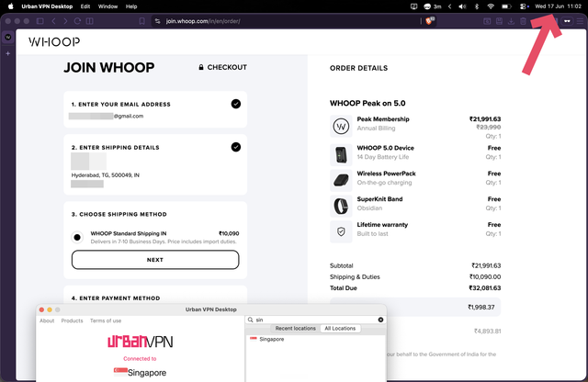Open Control Center from menu bar
Image resolution: width=588 pixels, height=382 pixels.
(x=524, y=6)
